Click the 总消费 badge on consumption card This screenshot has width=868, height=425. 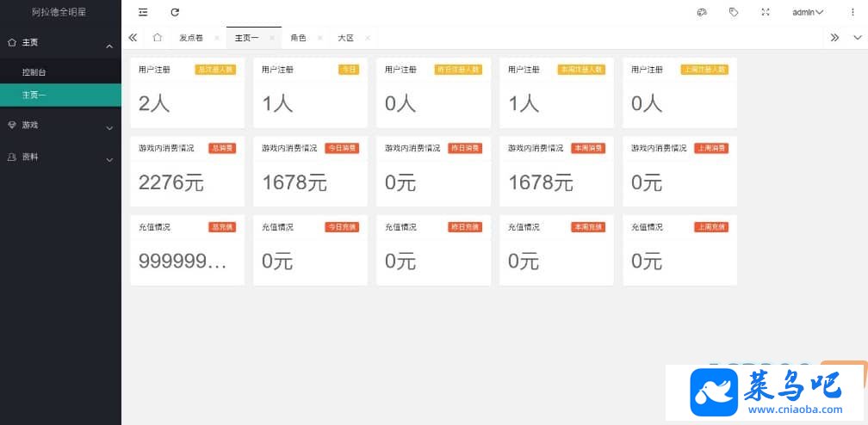click(222, 148)
